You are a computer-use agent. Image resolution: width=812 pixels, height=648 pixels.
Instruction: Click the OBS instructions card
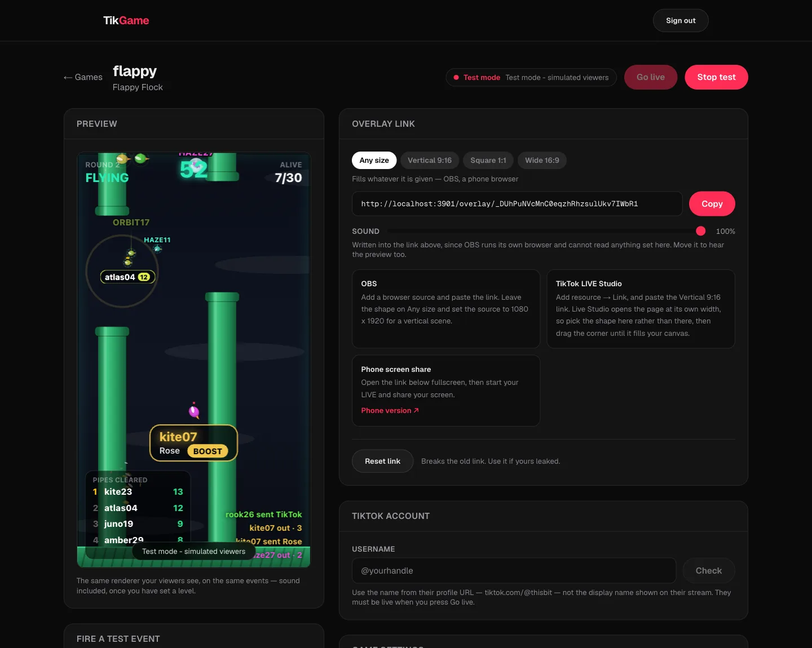click(446, 309)
